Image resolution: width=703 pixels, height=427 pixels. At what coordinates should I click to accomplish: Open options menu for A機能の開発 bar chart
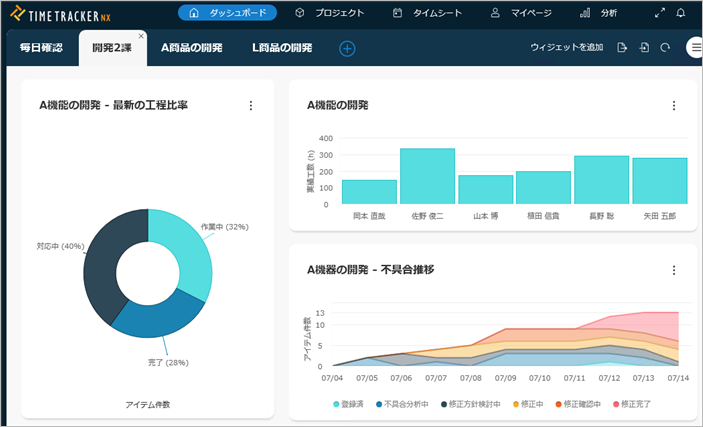coord(674,106)
